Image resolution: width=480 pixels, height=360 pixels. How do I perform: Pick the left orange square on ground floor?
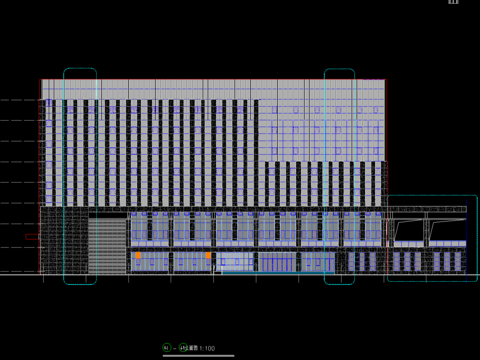pyautogui.click(x=138, y=255)
